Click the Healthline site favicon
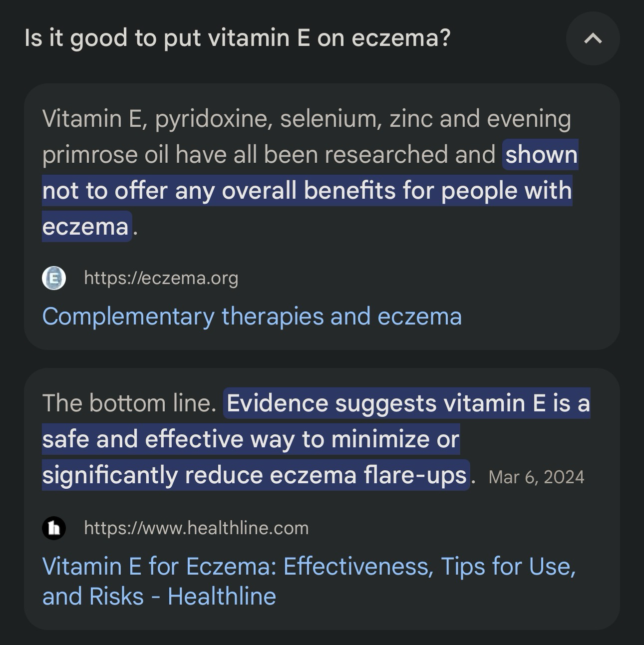This screenshot has height=645, width=644. click(54, 528)
